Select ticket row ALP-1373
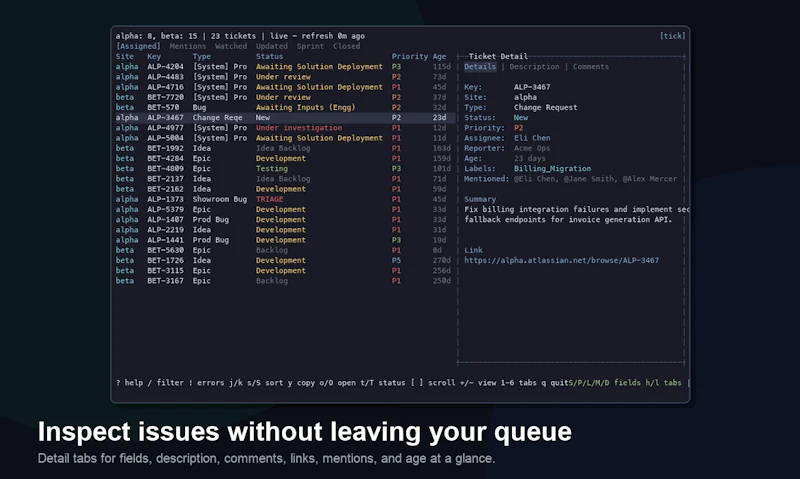Screen dimensions: 800x479 [284, 199]
